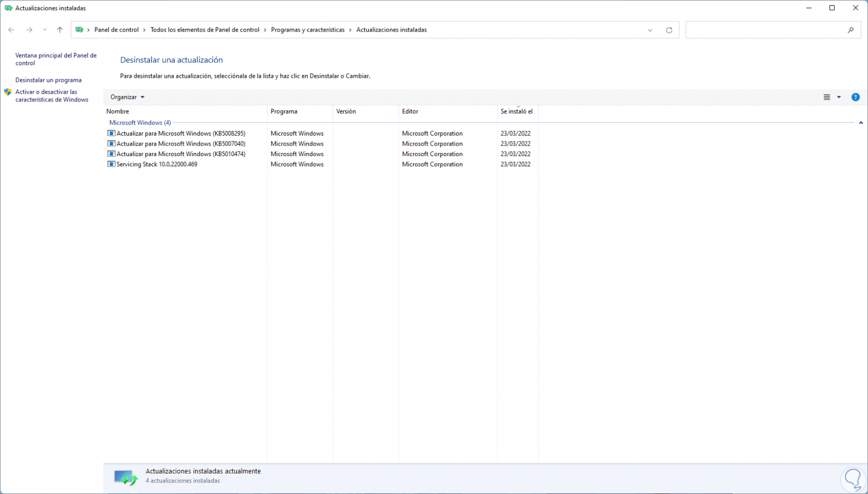Screen dimensions: 868x494
Task: Click the control panel icon in address bar
Action: [79, 30]
